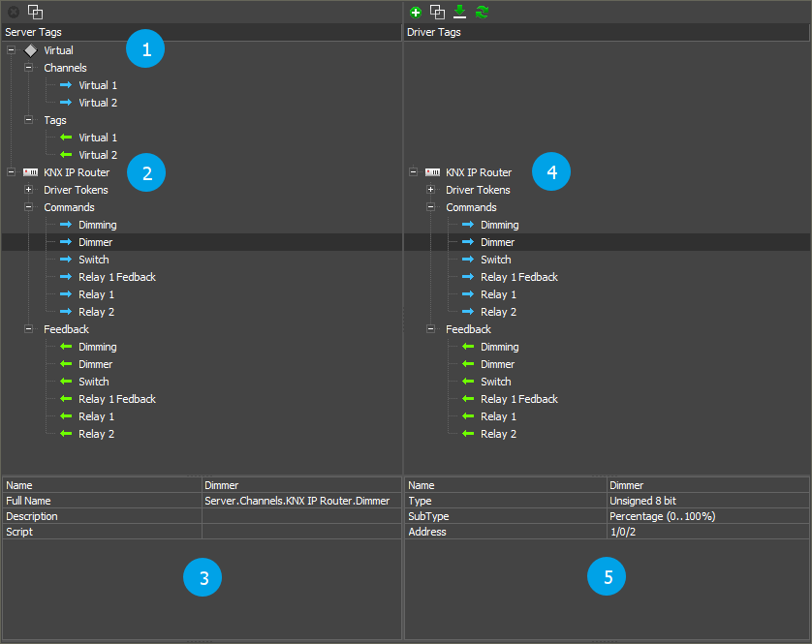Click the green refresh driver tags icon
The image size is (812, 644).
(x=482, y=12)
